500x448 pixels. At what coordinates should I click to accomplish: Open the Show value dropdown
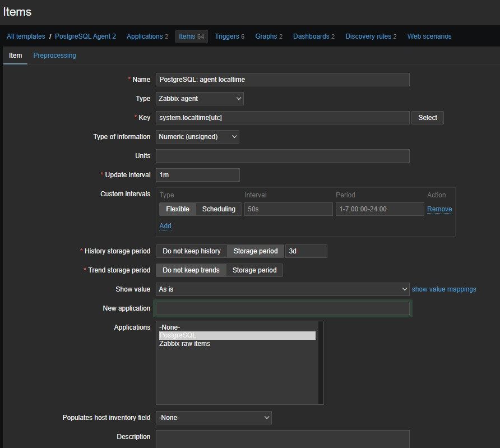click(x=283, y=289)
